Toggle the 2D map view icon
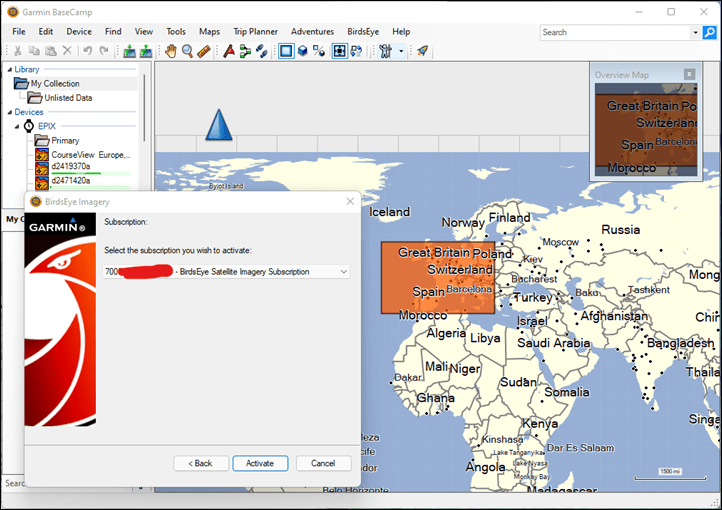The width and height of the screenshot is (722, 510). [x=286, y=51]
